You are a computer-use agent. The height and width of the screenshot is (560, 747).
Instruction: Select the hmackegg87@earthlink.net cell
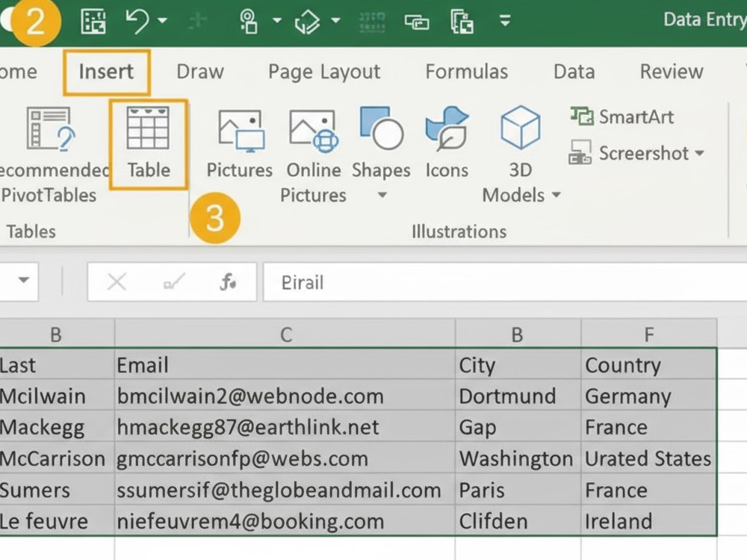pos(285,427)
